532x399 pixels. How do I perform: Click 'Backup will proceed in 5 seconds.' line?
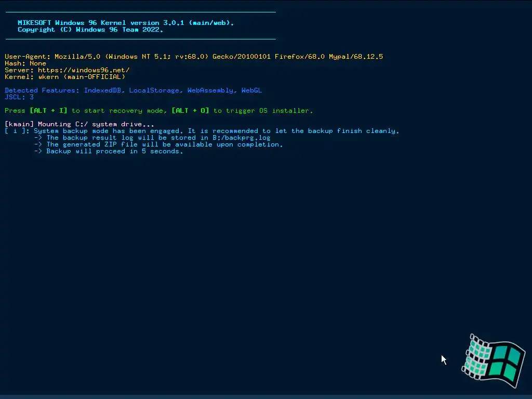coord(109,151)
